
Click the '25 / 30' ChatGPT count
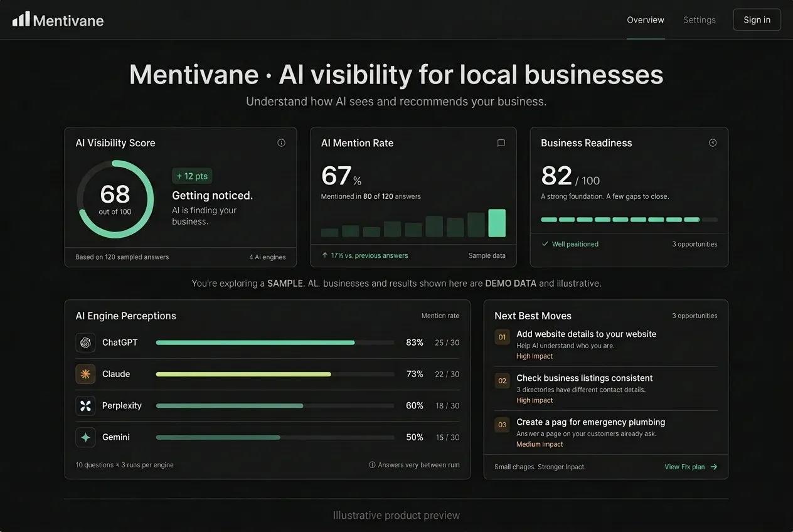click(x=447, y=343)
